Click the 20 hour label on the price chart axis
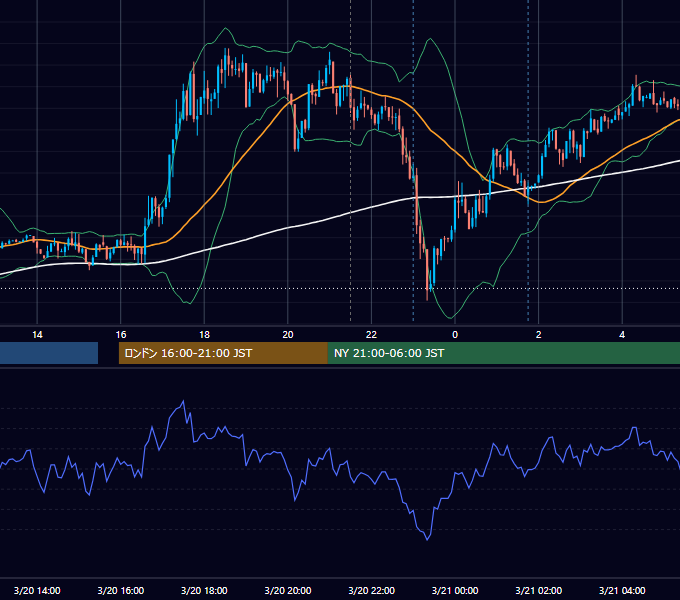 click(288, 335)
